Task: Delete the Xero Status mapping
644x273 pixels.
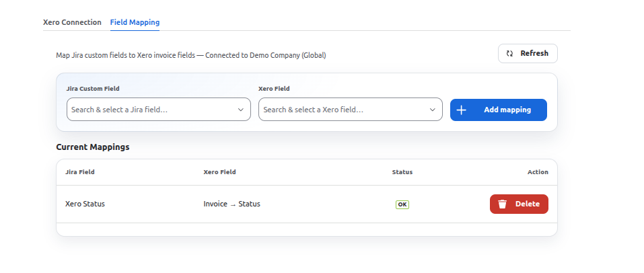Action: (x=519, y=204)
